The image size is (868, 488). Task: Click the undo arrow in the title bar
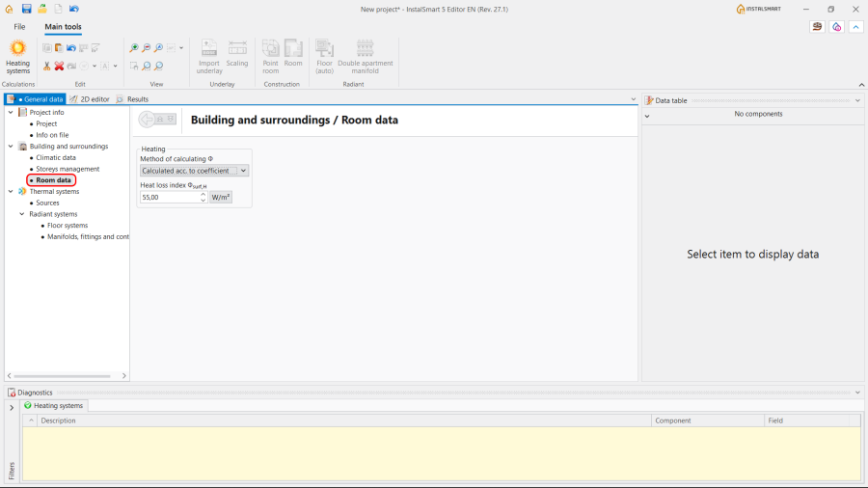click(x=73, y=9)
